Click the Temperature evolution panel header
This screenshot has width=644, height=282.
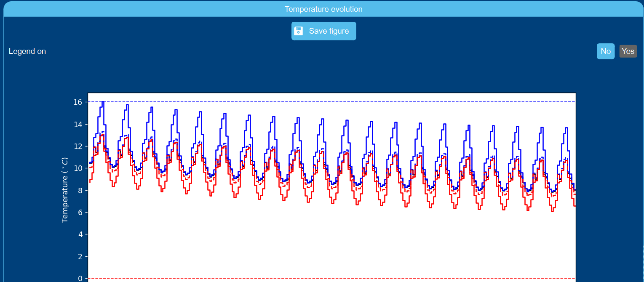(x=323, y=9)
